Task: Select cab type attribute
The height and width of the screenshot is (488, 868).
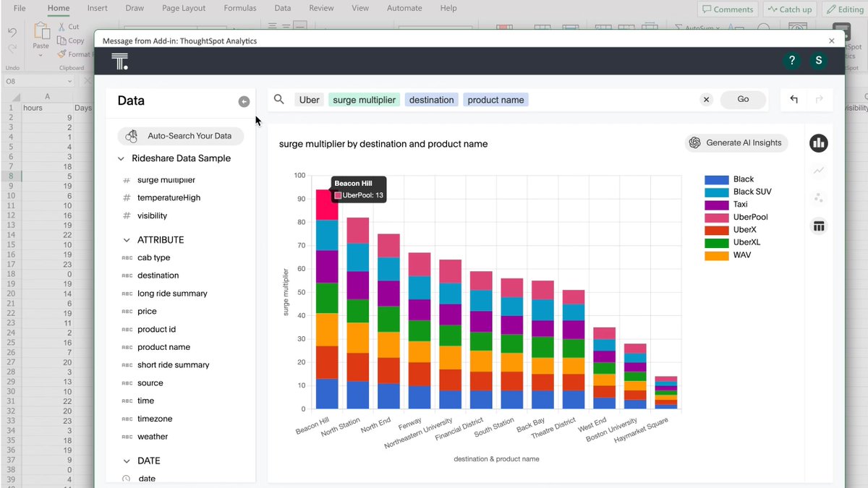Action: [153, 257]
